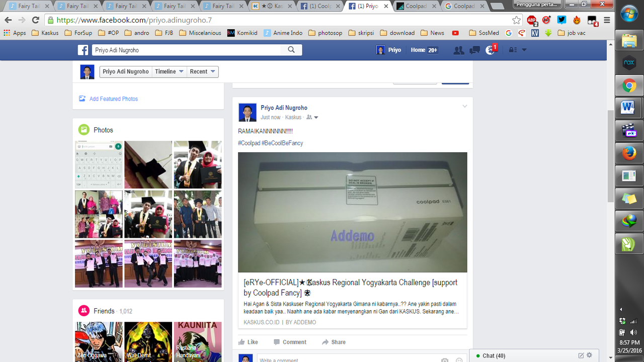Open the Chrome hamburger menu
The image size is (644, 362).
(x=607, y=20)
